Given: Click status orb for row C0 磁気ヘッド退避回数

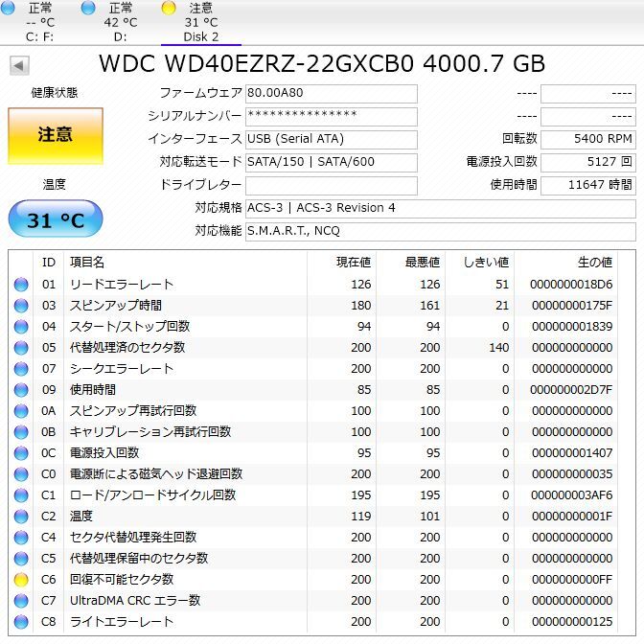Looking at the screenshot, I should click(x=21, y=474).
